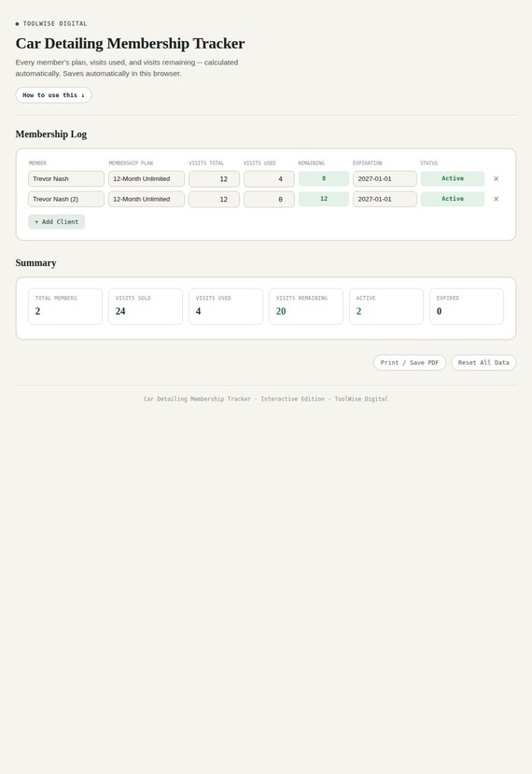Remove the Trevor Nash row
Viewport: 532px width, 774px height.
[496, 178]
